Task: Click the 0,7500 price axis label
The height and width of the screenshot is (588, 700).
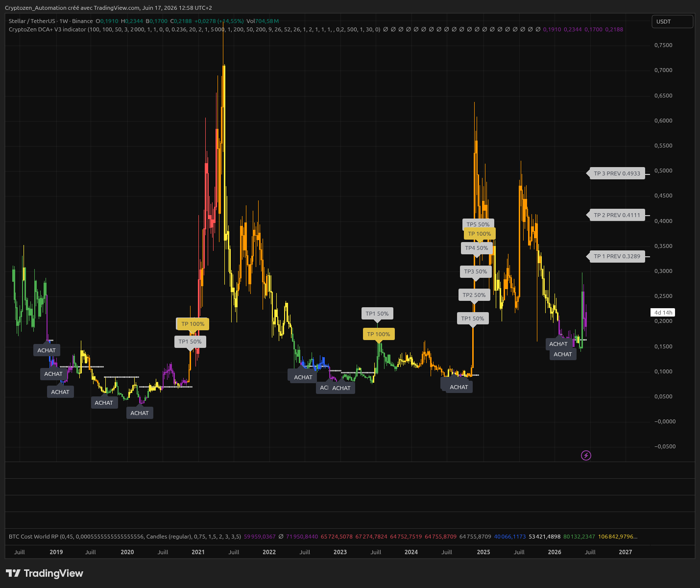Action: click(663, 45)
